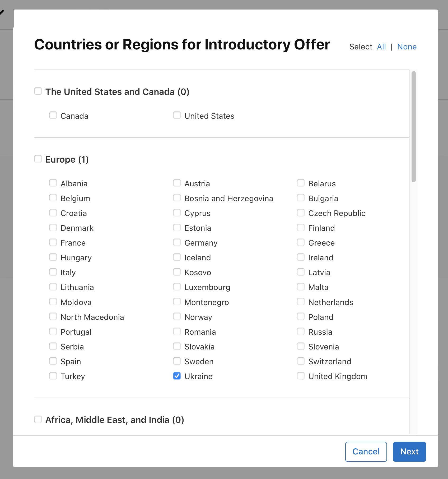Enable the Switzerland checkbox
448x479 pixels.
coord(301,361)
